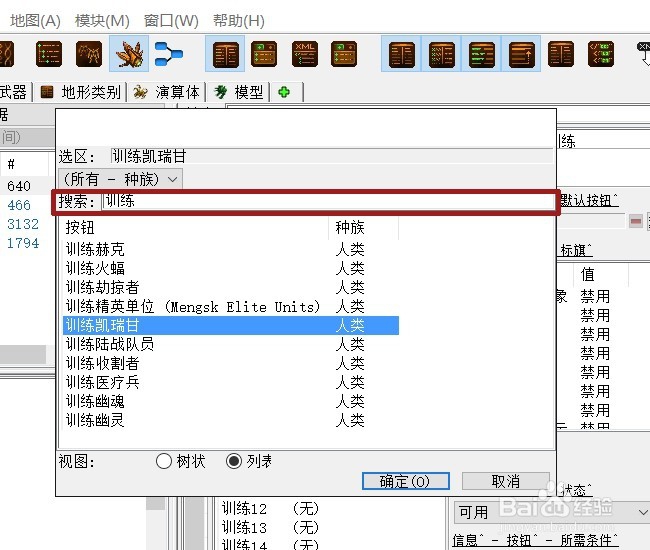
Task: Switch to the 地形类别 tab
Action: pyautogui.click(x=80, y=92)
